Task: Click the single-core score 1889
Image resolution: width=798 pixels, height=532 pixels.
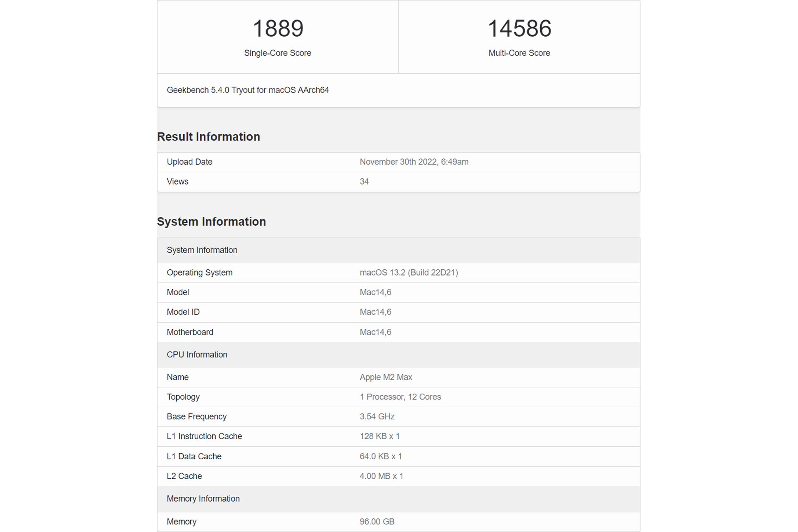Action: coord(278,29)
